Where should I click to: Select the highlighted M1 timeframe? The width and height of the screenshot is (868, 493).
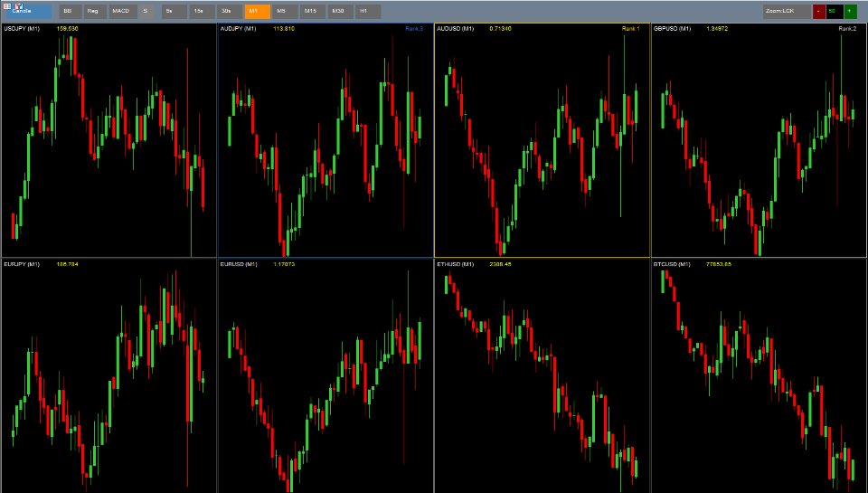click(x=257, y=12)
